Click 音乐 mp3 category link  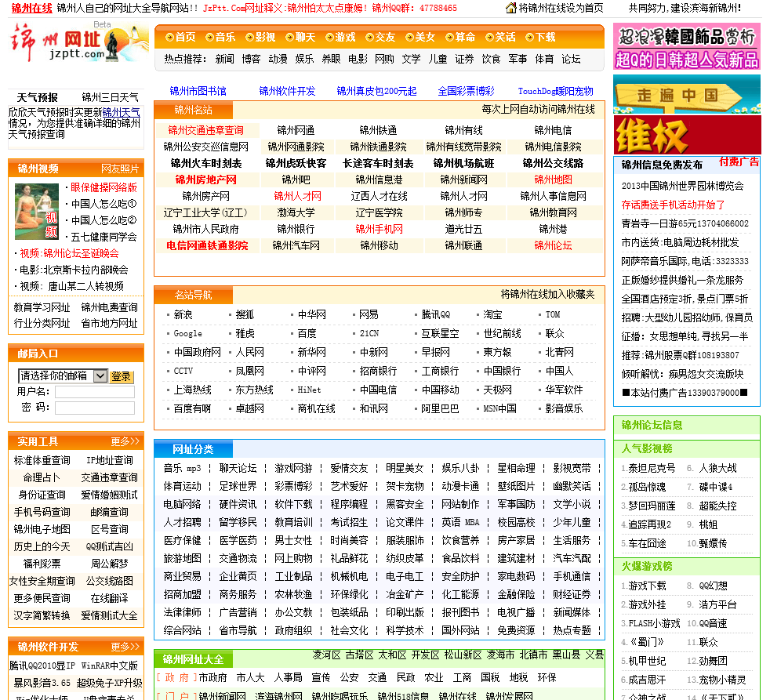point(182,468)
